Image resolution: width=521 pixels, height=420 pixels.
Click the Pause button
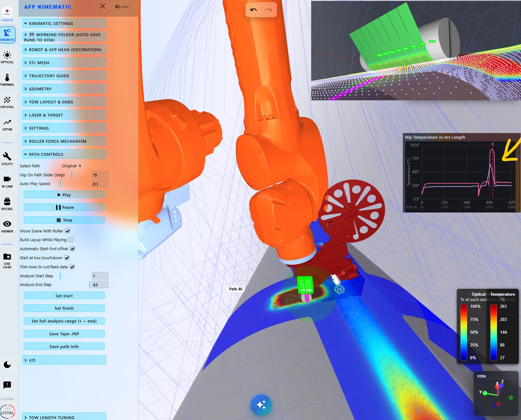pos(64,207)
